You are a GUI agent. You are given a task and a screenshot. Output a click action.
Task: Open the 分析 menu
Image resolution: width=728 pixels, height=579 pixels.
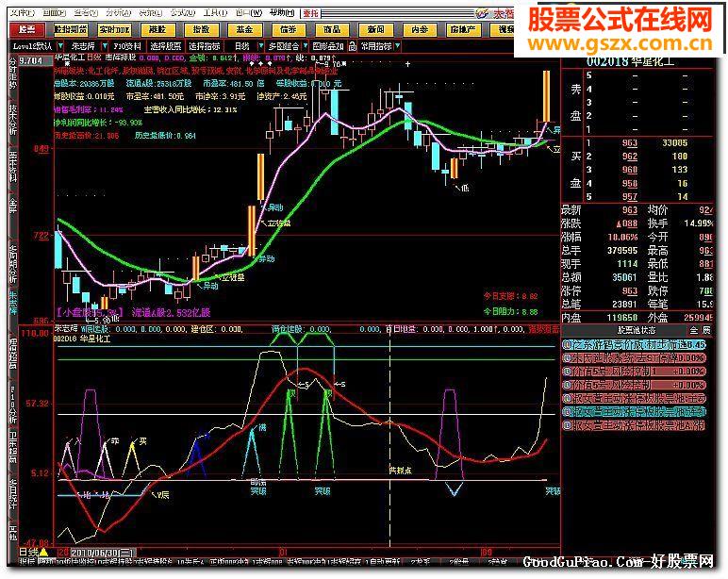click(119, 12)
